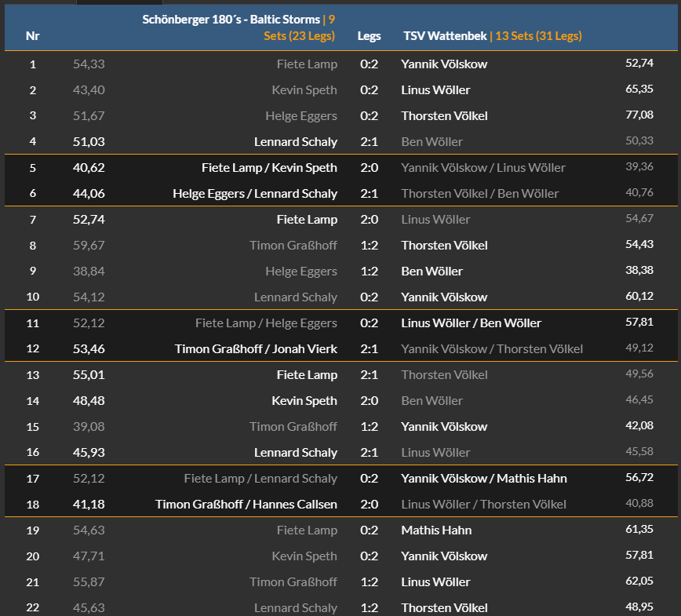
Task: Select Lennard Schaly in match 4
Action: tap(295, 142)
